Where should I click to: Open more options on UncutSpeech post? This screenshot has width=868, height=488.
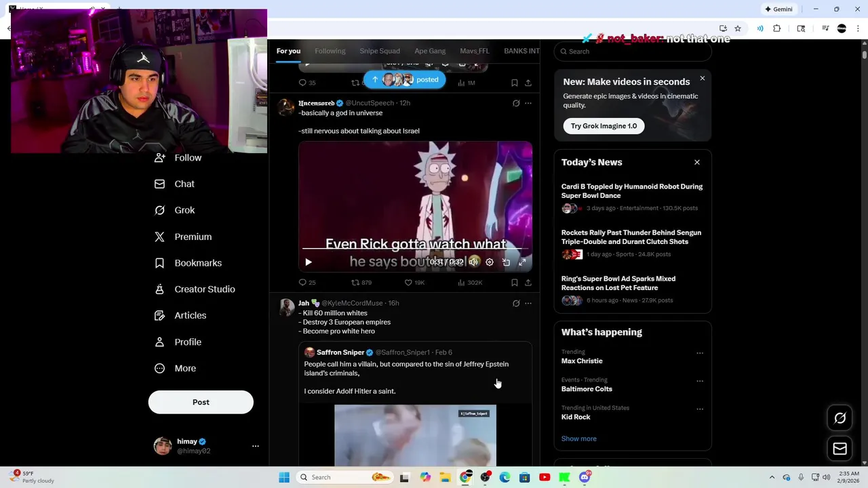pyautogui.click(x=528, y=104)
